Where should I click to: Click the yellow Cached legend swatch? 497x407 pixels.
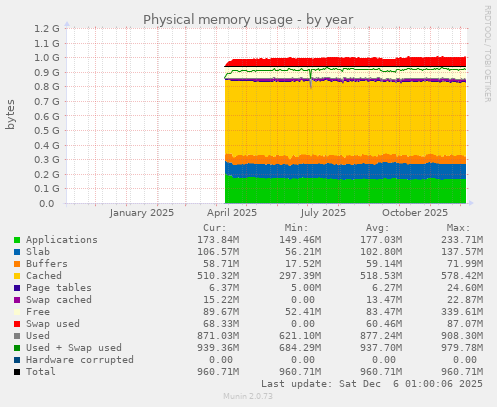17,276
